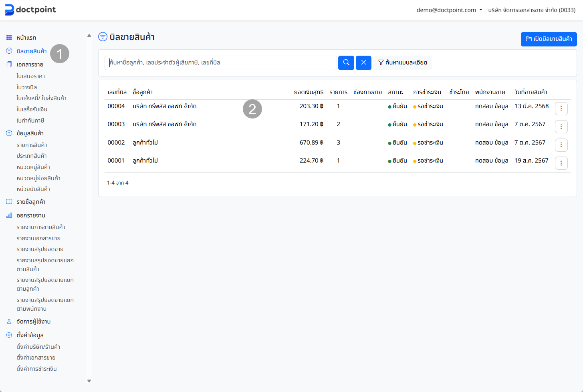Go to ใบเสนอราคา in sidebar
The width and height of the screenshot is (583, 392).
(30, 76)
